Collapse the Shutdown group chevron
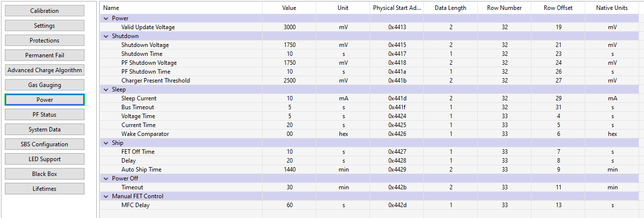The image size is (644, 218). click(106, 36)
